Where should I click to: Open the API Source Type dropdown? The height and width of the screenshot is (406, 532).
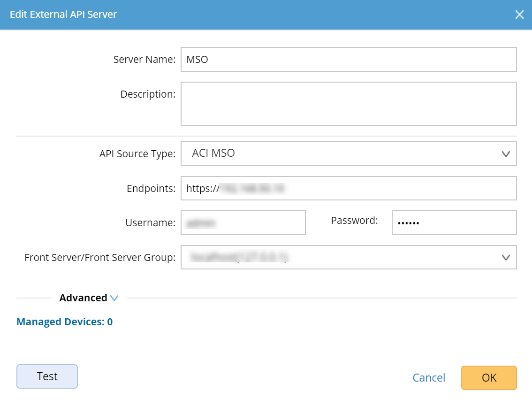click(348, 153)
